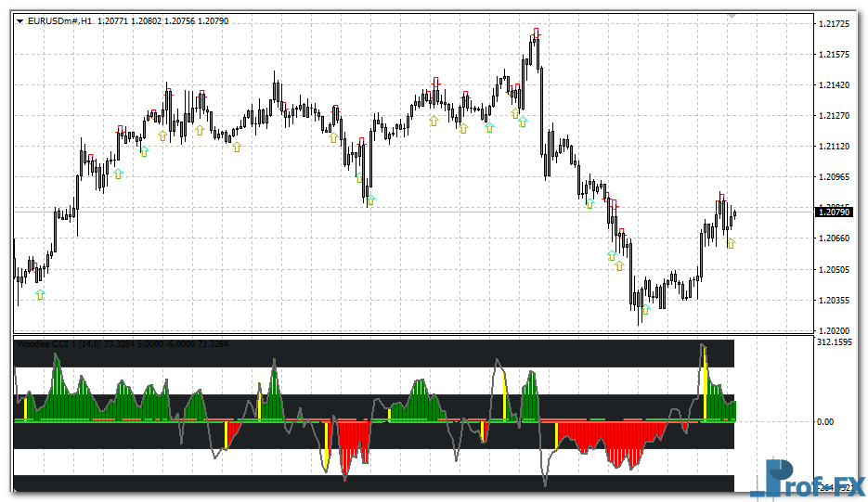The height and width of the screenshot is (502, 868).
Task: Open the chart menu triangle beside EURUSDm#
Action: (x=20, y=19)
